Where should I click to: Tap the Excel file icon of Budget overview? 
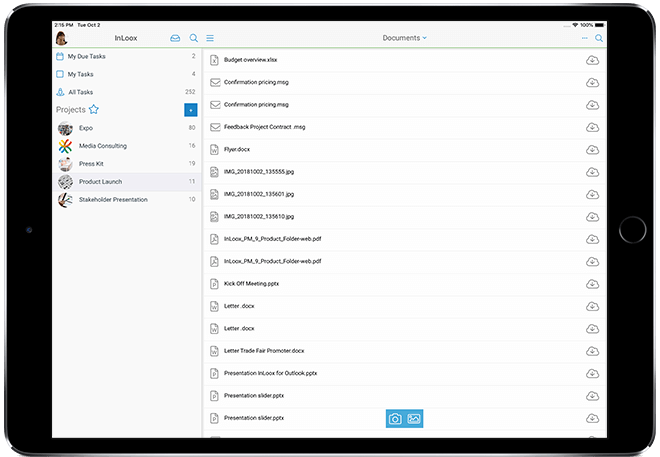(214, 60)
